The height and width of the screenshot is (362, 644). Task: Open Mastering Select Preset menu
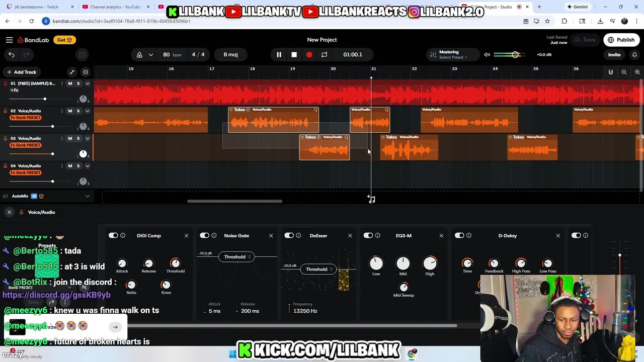tap(453, 57)
